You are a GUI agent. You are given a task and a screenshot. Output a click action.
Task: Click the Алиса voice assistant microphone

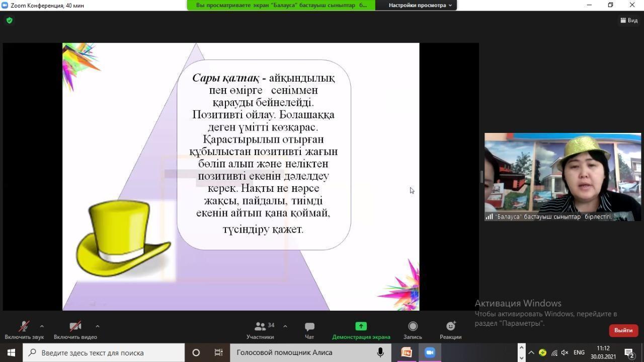(380, 352)
